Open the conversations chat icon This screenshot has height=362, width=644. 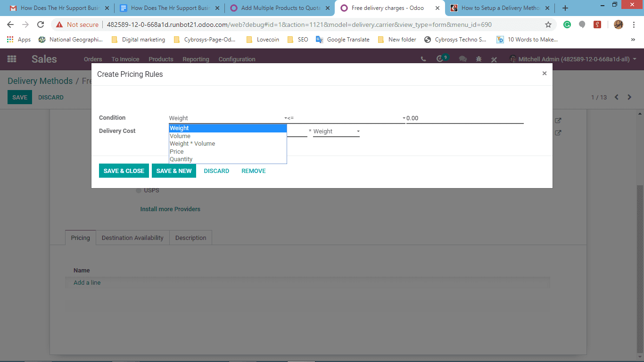pyautogui.click(x=463, y=59)
